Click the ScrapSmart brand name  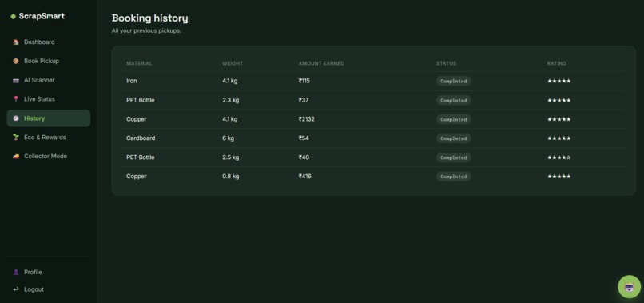(x=42, y=17)
